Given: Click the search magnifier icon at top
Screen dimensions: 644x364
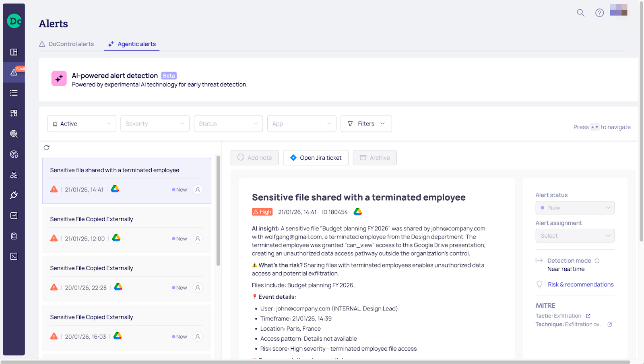Looking at the screenshot, I should (x=580, y=13).
